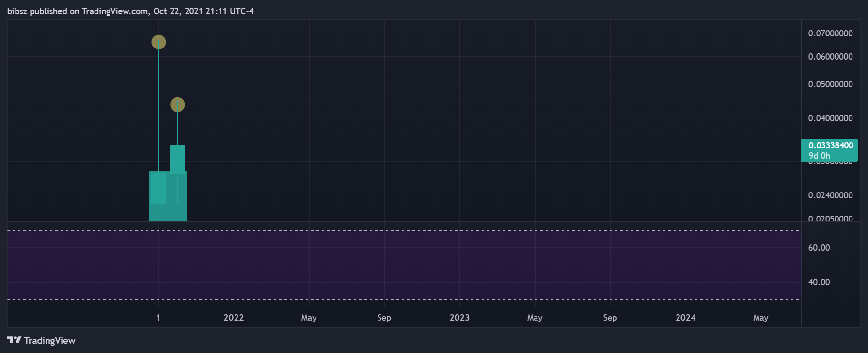This screenshot has height=353, width=868.
Task: Click the 0.05000000 price axis label
Action: point(830,84)
